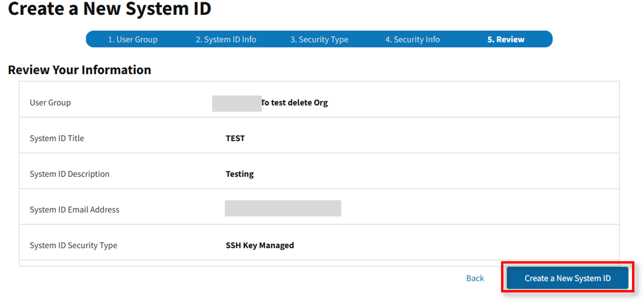
Task: Click the redacted email address value
Action: click(x=283, y=209)
